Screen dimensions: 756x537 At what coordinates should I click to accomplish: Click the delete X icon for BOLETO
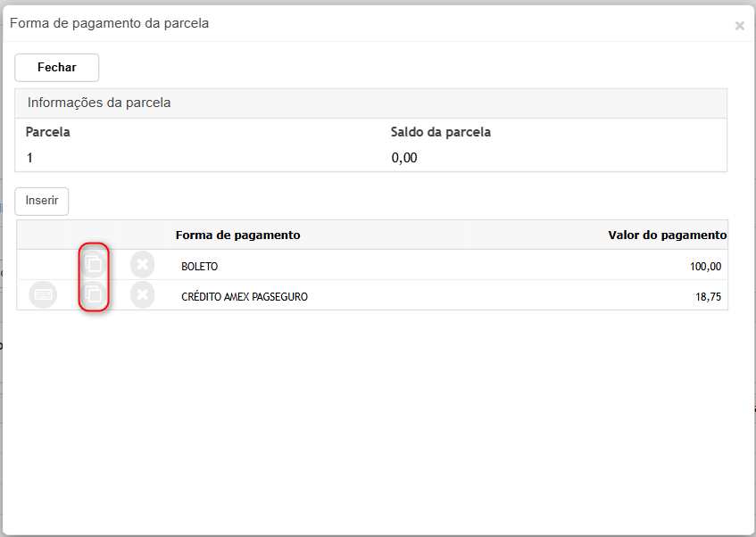coord(142,264)
